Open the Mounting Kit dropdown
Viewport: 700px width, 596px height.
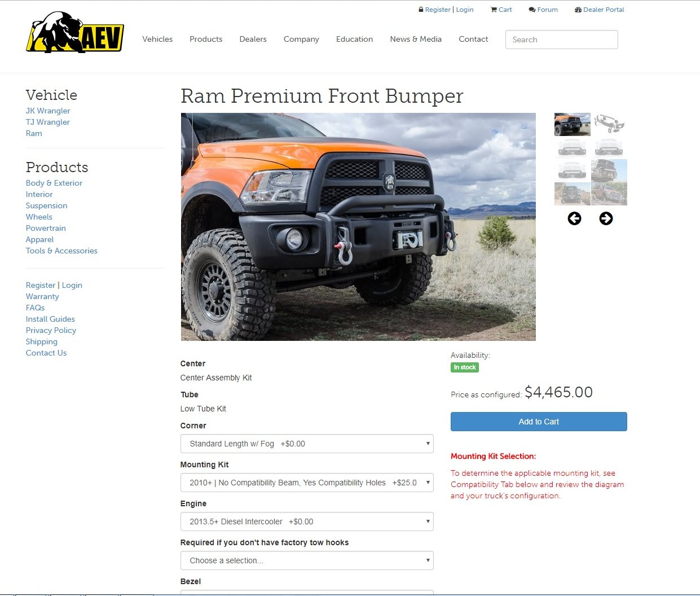[307, 483]
